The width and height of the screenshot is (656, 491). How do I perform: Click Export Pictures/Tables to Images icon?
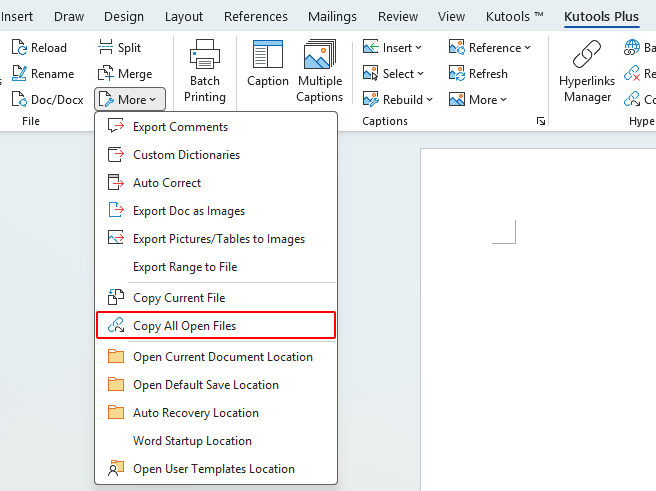(x=115, y=238)
